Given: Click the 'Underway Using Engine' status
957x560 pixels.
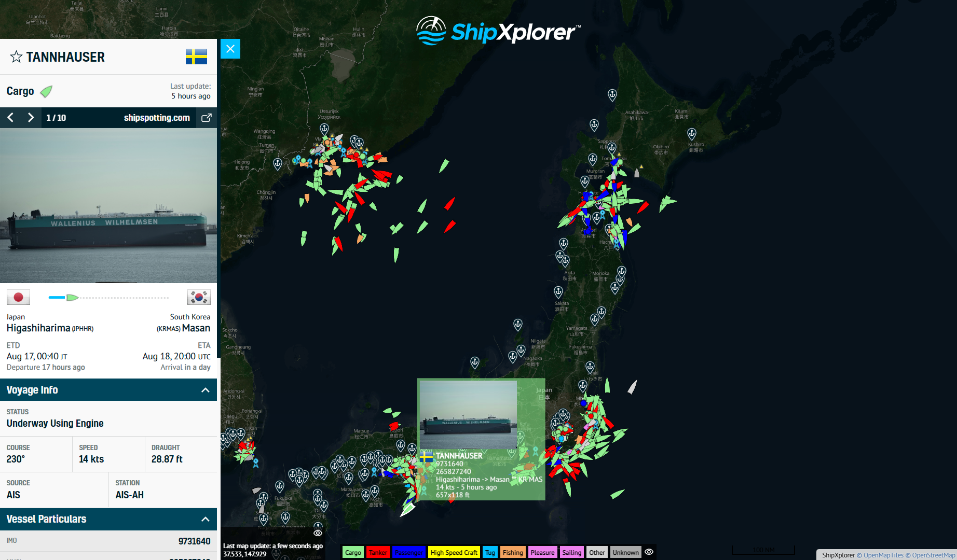Looking at the screenshot, I should point(55,423).
